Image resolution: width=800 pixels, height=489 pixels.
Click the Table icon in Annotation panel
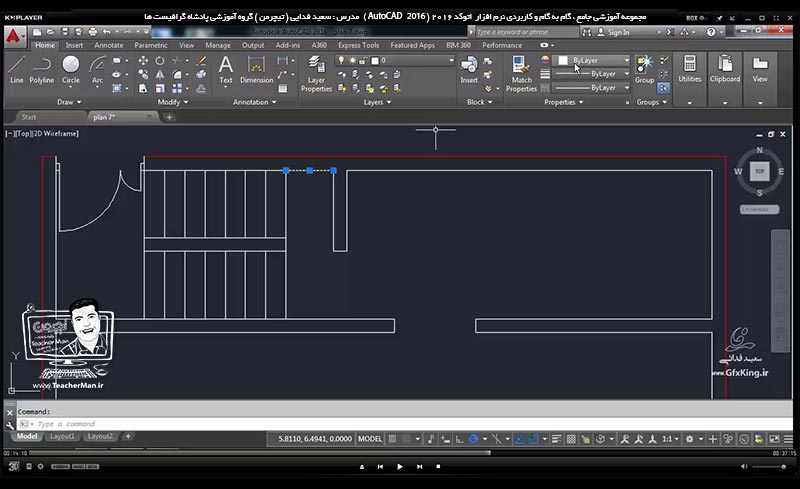(282, 89)
